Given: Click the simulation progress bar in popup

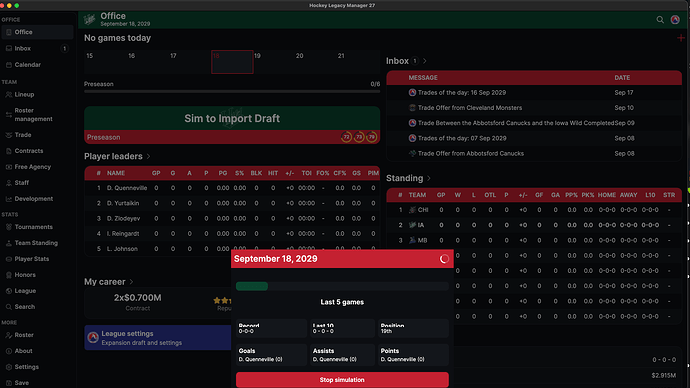Looking at the screenshot, I should point(342,286).
